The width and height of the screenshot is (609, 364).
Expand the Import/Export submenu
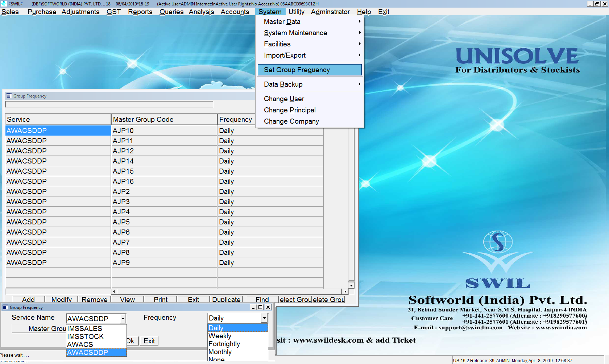[310, 55]
